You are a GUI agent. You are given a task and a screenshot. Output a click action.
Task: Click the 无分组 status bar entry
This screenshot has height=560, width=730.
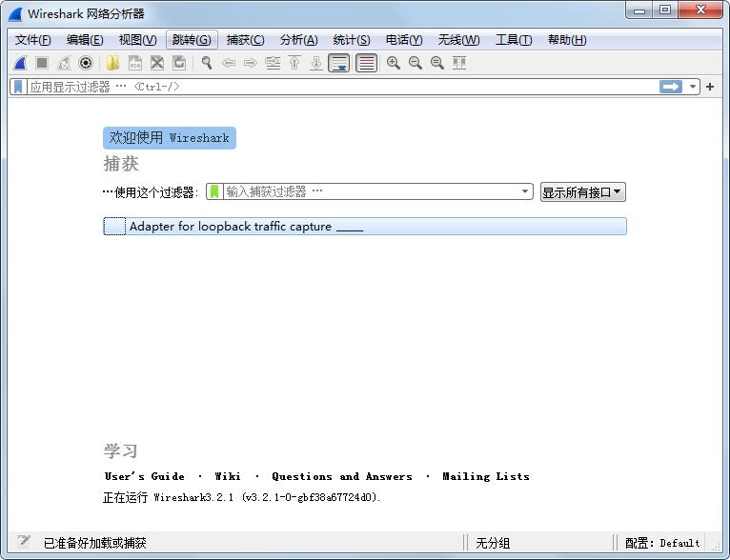[493, 542]
